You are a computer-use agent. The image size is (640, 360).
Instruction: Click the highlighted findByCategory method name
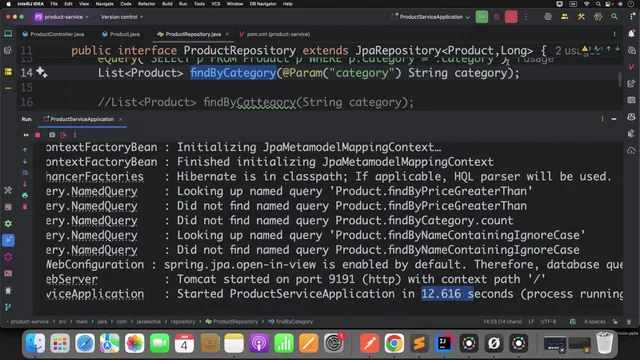pyautogui.click(x=233, y=73)
